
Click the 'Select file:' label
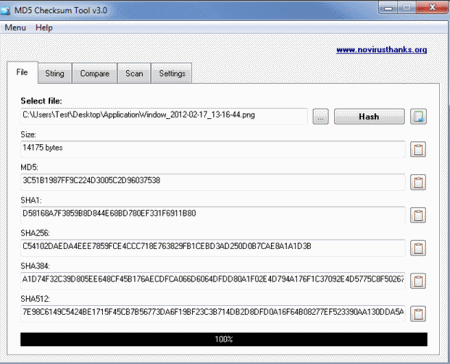41,101
